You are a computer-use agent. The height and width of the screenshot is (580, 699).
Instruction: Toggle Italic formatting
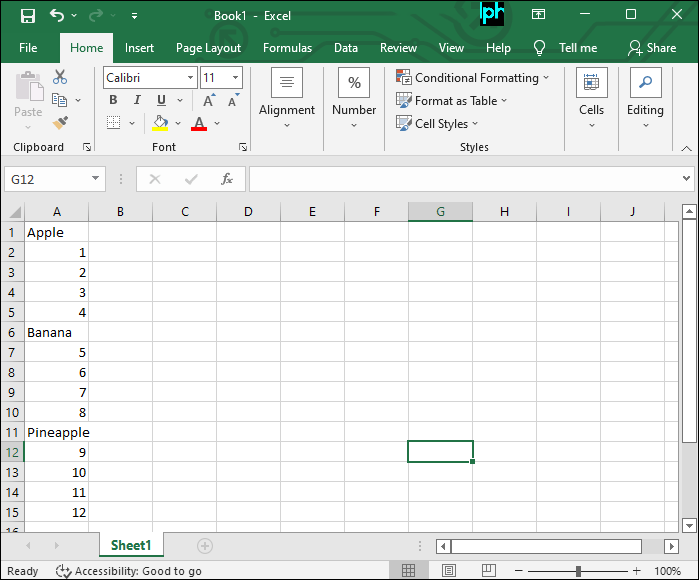tap(137, 100)
